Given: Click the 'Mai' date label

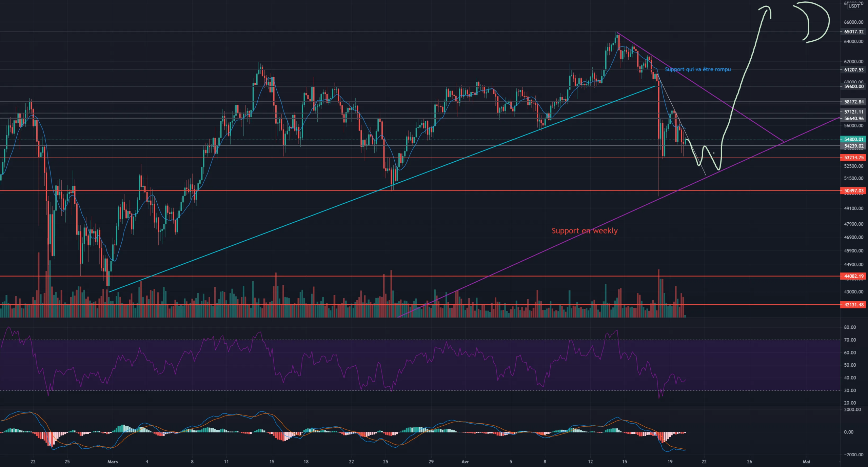Looking at the screenshot, I should [x=806, y=462].
